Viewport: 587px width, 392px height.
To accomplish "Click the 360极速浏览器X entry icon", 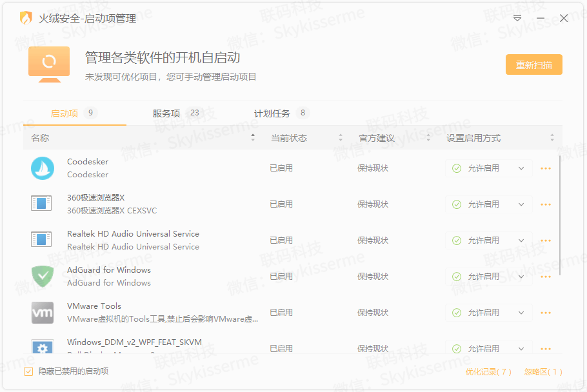I will pyautogui.click(x=41, y=204).
